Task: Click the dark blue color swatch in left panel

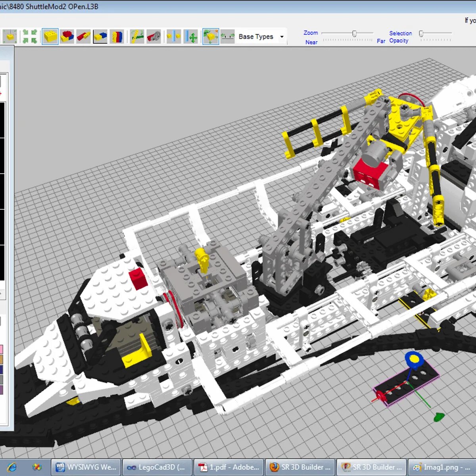Action: click(1, 370)
